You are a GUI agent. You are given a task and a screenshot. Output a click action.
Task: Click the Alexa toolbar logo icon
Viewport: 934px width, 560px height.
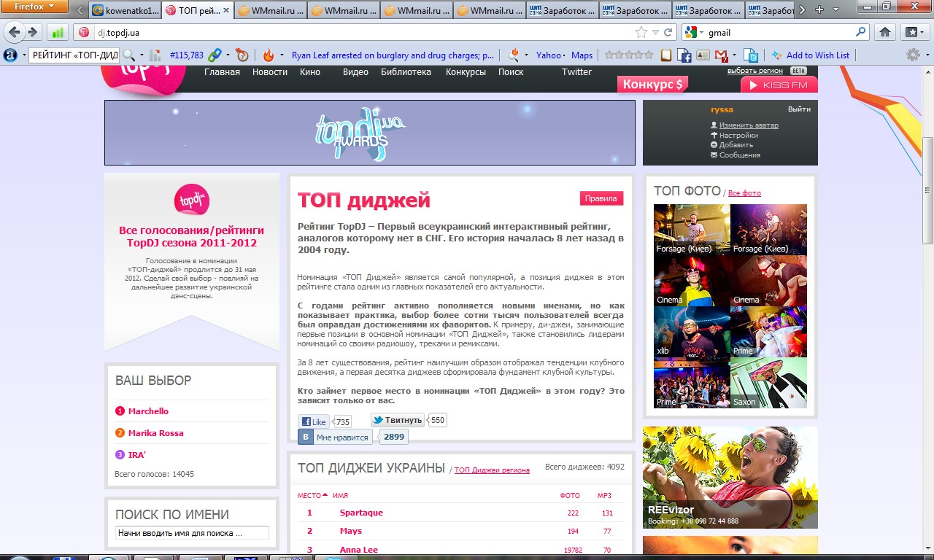tap(10, 55)
